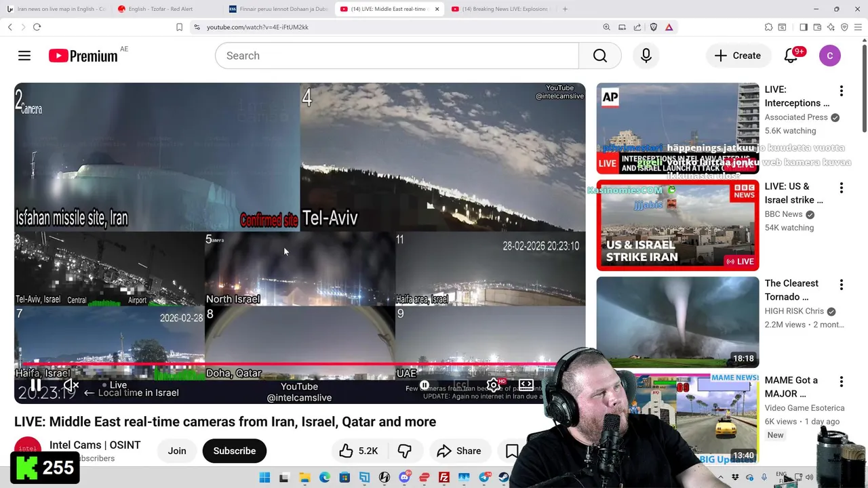This screenshot has height=488, width=868.
Task: Open the player settings gear
Action: click(x=494, y=385)
